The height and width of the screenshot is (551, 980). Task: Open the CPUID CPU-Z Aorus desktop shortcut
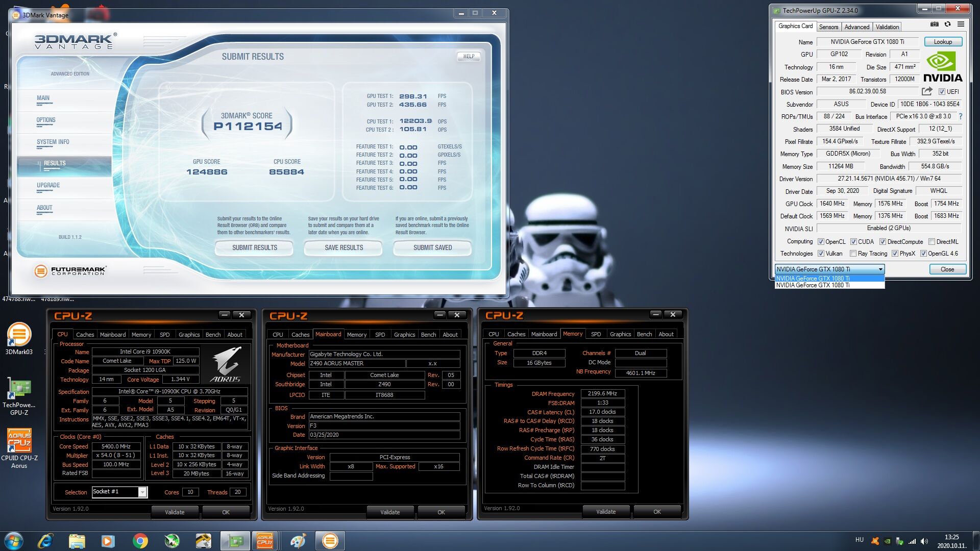pos(19,448)
